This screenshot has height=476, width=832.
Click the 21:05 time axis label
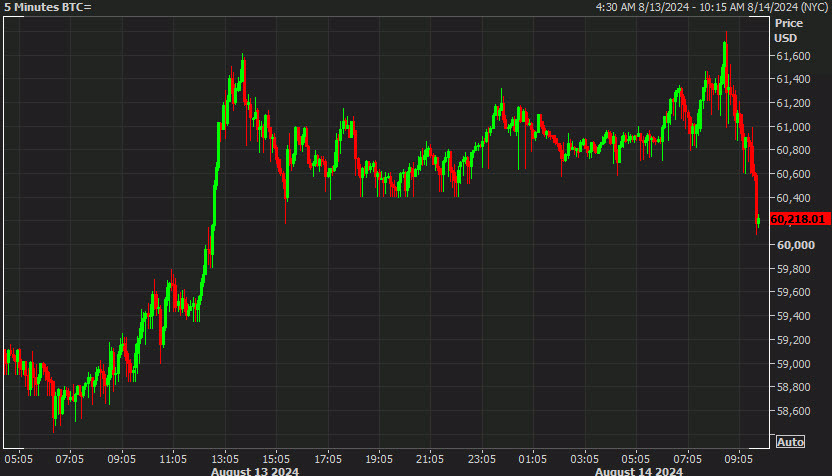pos(430,459)
